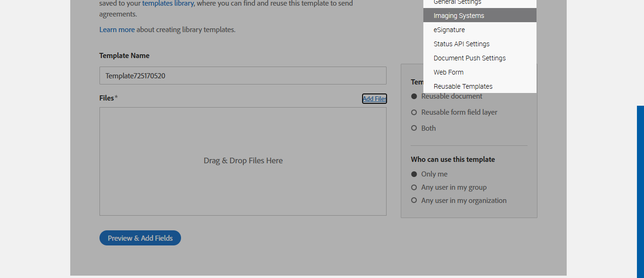This screenshot has width=644, height=278.
Task: Select Reusable document radio option
Action: (x=414, y=96)
